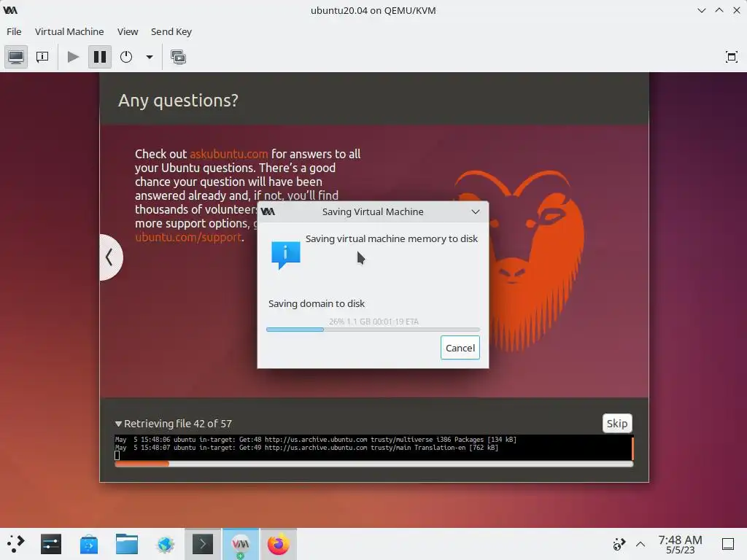Click the show desktop icon
This screenshot has height=560, width=747.
pyautogui.click(x=727, y=544)
